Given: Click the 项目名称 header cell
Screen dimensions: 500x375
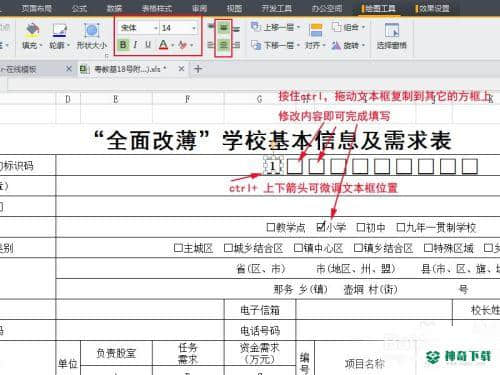Looking at the screenshot, I should coord(364,364).
